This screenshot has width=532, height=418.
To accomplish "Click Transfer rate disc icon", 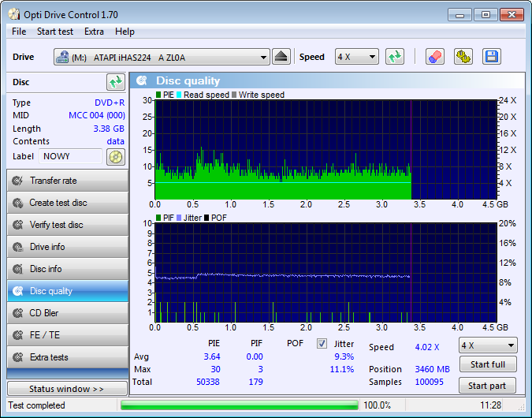I will [17, 181].
